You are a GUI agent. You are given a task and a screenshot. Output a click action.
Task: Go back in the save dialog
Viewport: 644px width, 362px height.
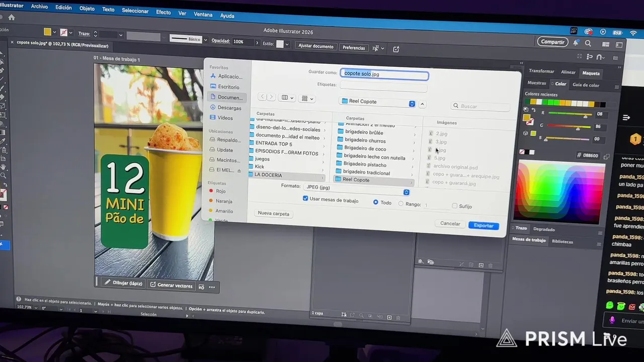point(262,97)
